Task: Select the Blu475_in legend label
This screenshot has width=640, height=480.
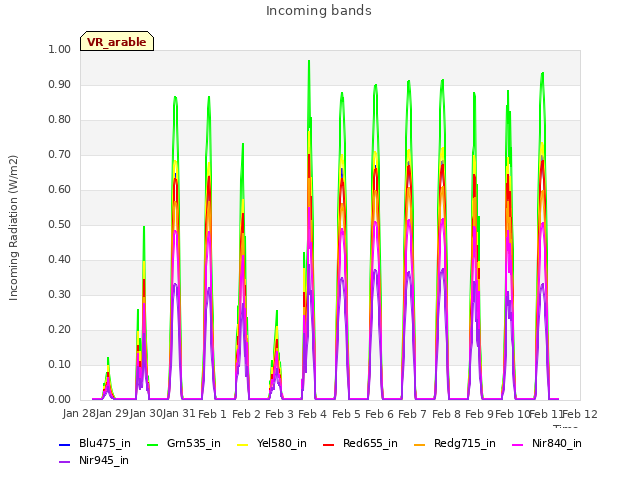Action: tap(105, 443)
